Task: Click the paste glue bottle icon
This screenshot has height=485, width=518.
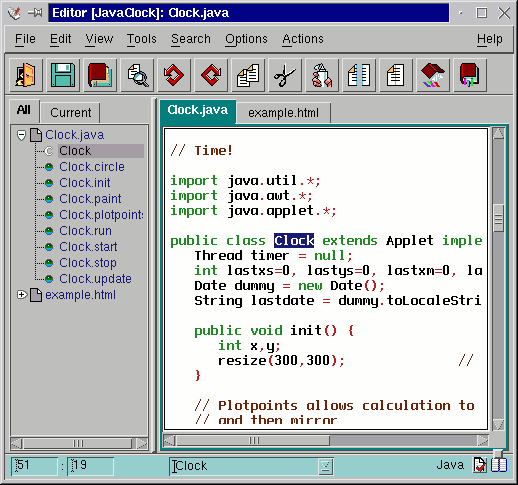Action: coord(322,75)
